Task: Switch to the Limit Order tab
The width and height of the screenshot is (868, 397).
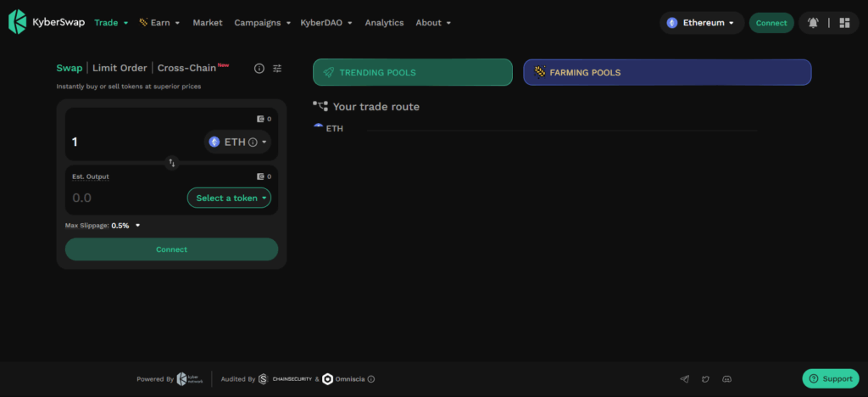Action: [120, 68]
